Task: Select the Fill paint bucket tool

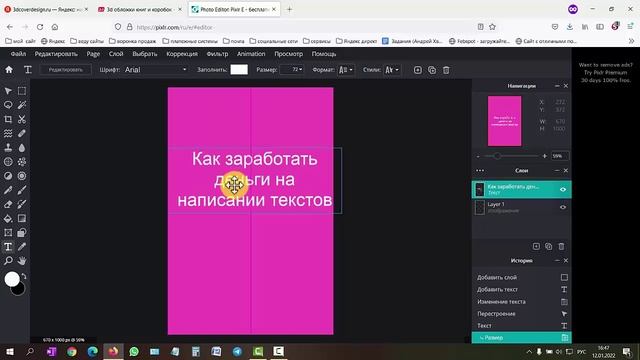Action: (8, 218)
